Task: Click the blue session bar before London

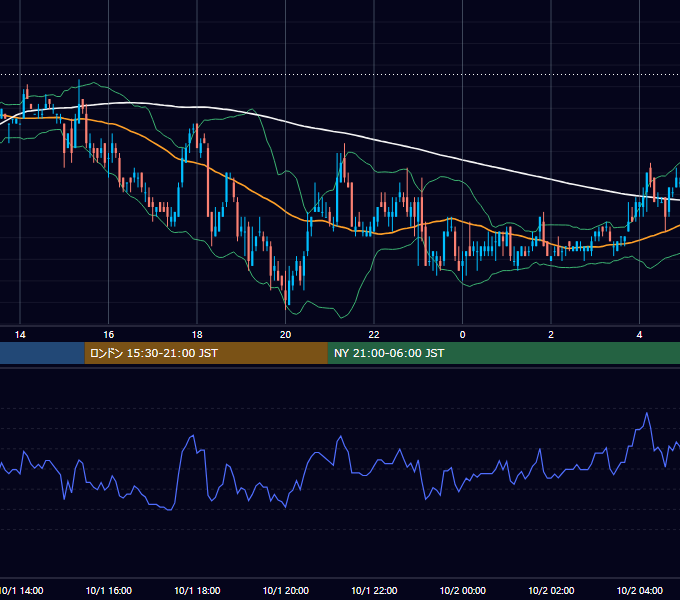Action: coord(42,353)
